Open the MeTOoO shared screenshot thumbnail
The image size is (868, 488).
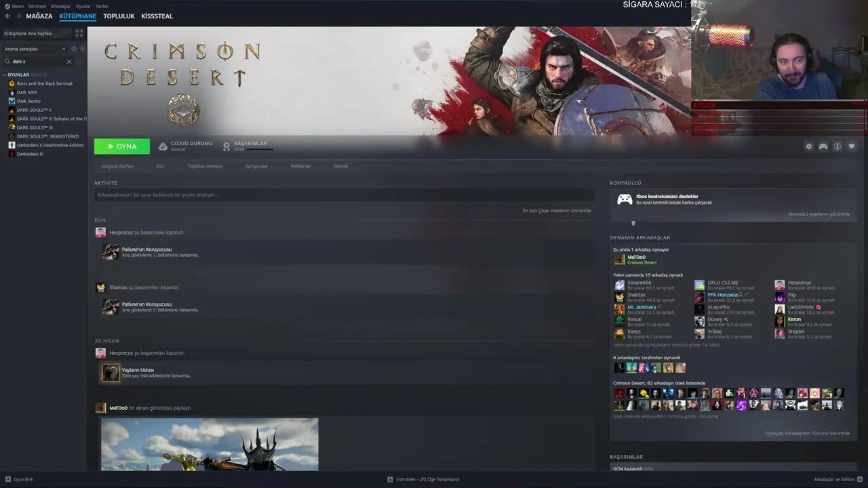tap(210, 444)
